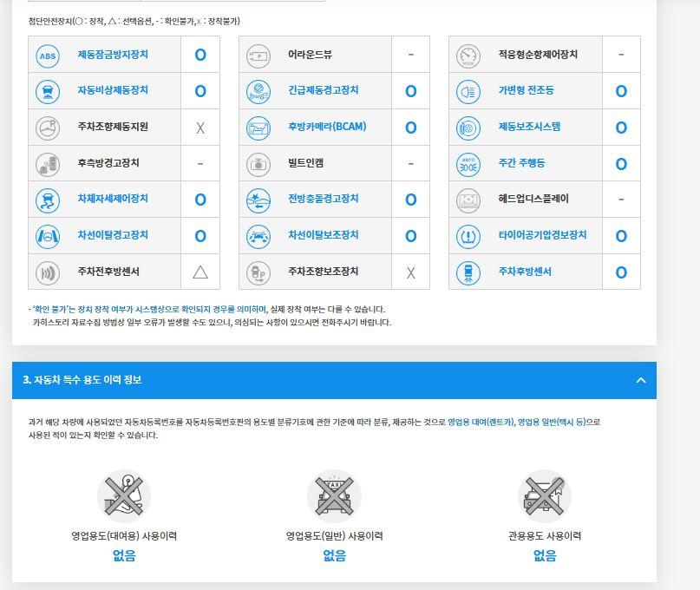
Task: Click the 전방충돌경고장치 label
Action: tap(323, 199)
